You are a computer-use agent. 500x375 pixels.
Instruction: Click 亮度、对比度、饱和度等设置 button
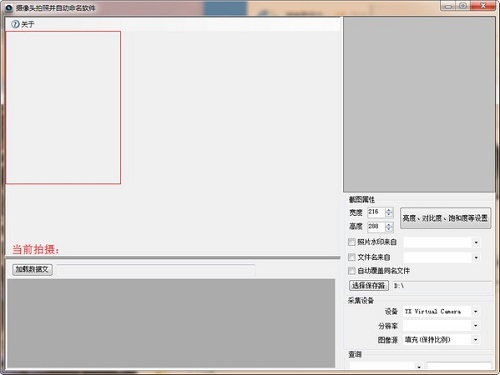point(445,218)
